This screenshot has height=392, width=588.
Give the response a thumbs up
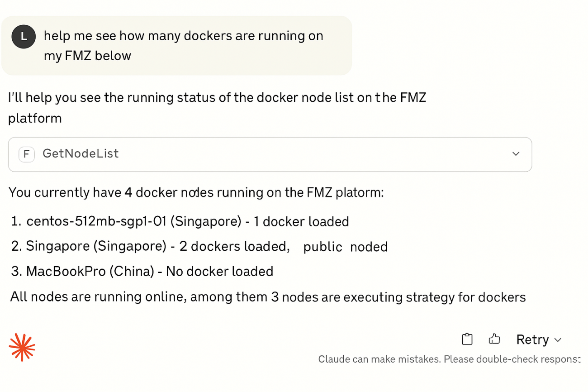(494, 339)
